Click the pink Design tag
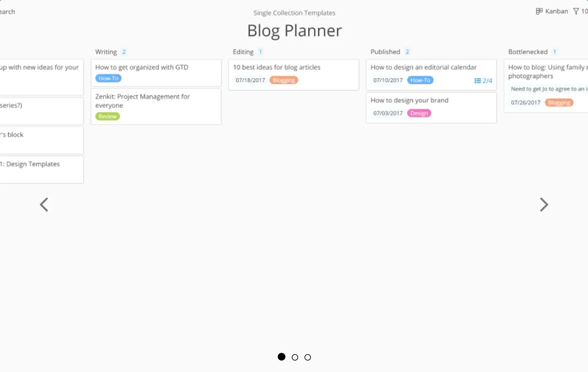This screenshot has width=588, height=372. click(419, 113)
